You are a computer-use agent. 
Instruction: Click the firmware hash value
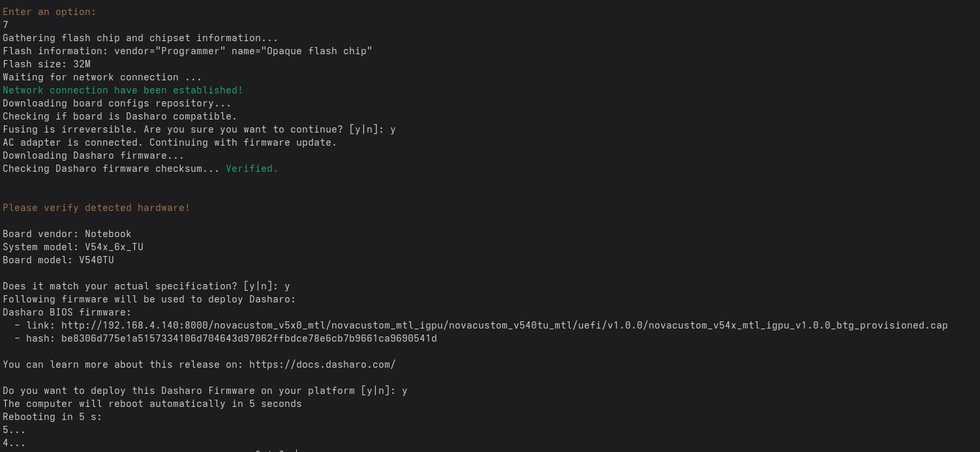(x=249, y=338)
